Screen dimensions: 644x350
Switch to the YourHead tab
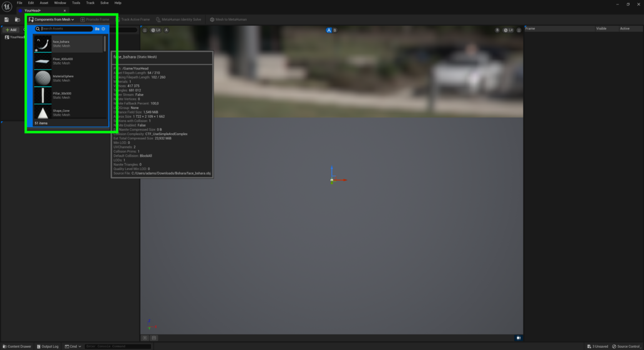pos(33,10)
